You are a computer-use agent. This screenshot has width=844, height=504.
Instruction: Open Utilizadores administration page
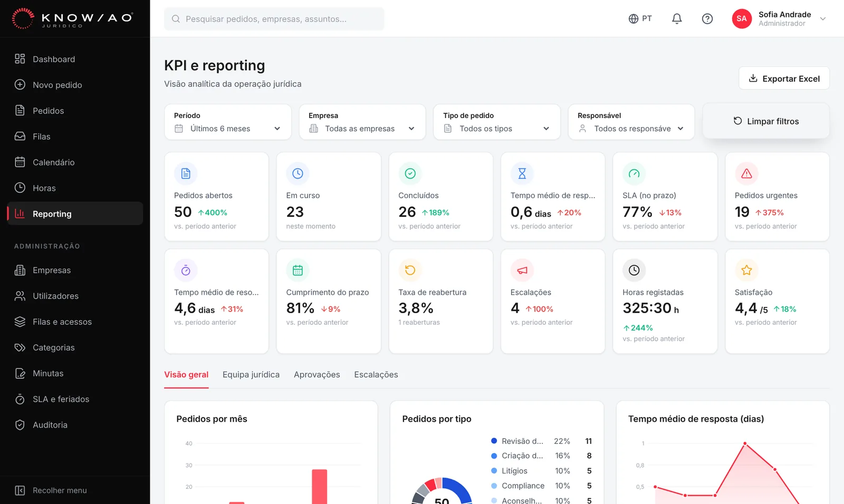75,296
